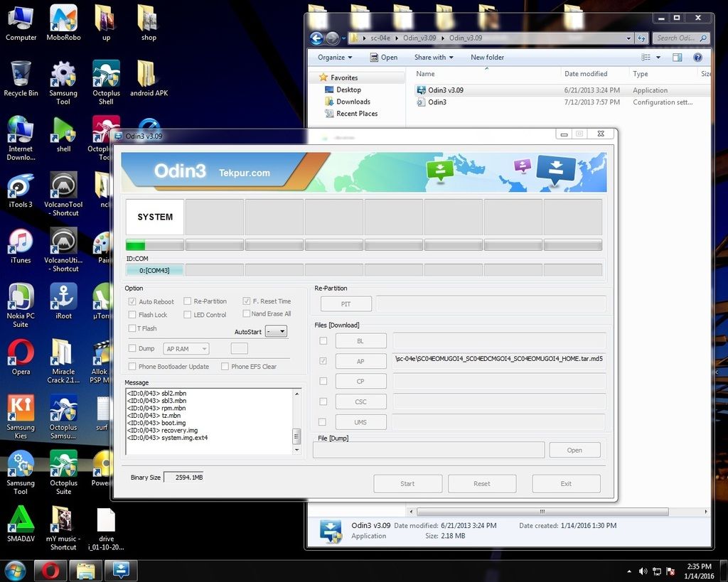The width and height of the screenshot is (728, 582).
Task: Launch Opera from the desktop
Action: (21, 352)
